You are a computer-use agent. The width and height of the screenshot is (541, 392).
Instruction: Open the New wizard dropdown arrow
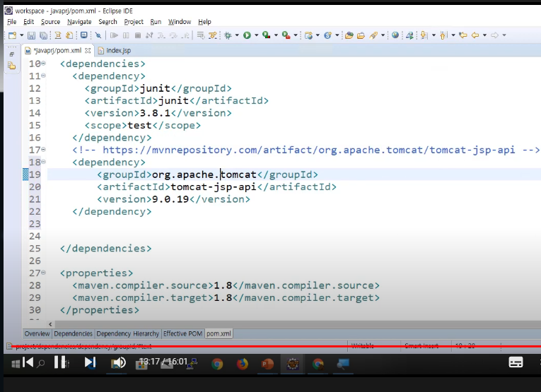pyautogui.click(x=21, y=35)
